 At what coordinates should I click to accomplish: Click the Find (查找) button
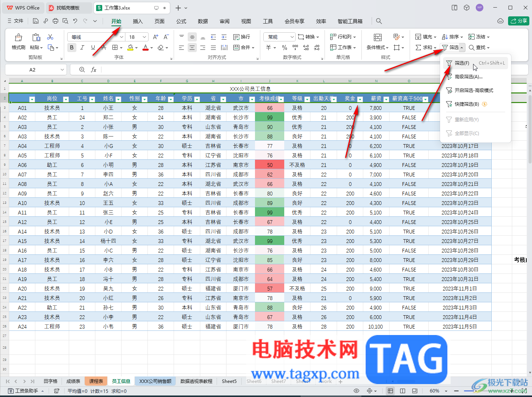pos(479,48)
